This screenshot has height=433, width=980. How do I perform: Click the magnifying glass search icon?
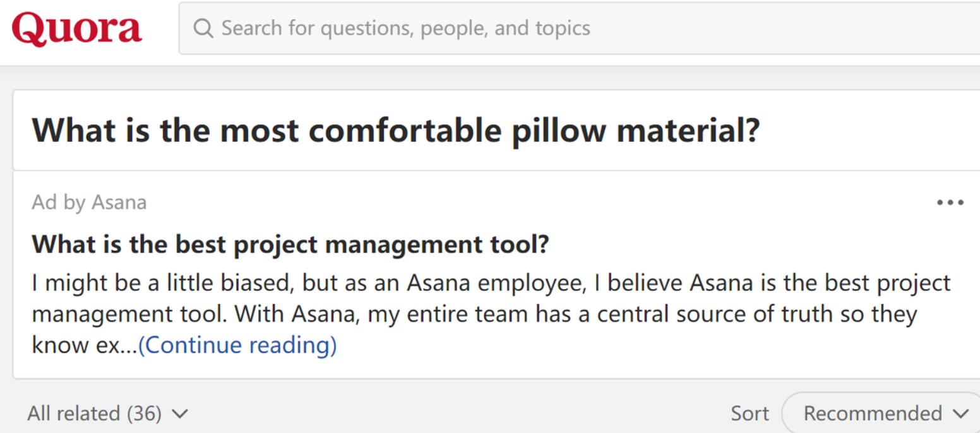[203, 28]
